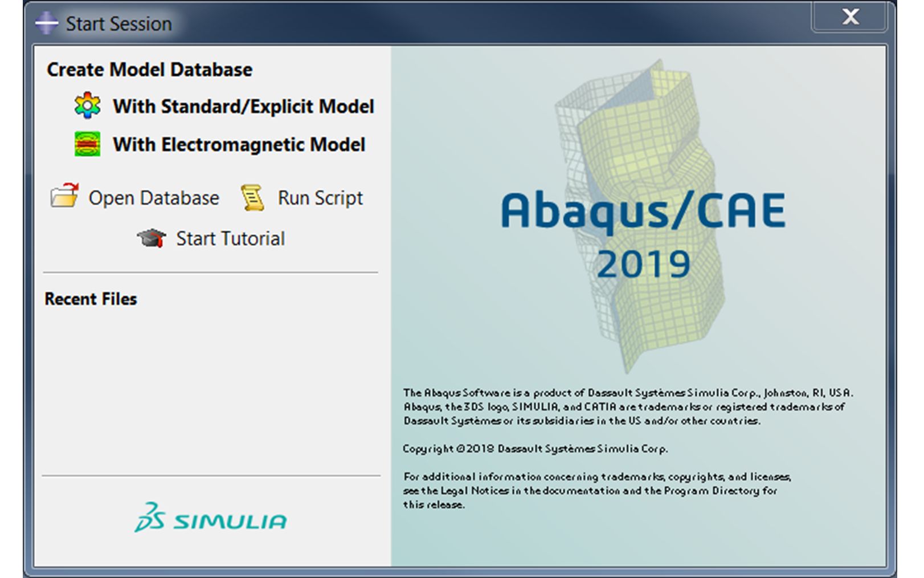The image size is (924, 578).
Task: Click the Start Session title bar icon
Action: pyautogui.click(x=46, y=23)
